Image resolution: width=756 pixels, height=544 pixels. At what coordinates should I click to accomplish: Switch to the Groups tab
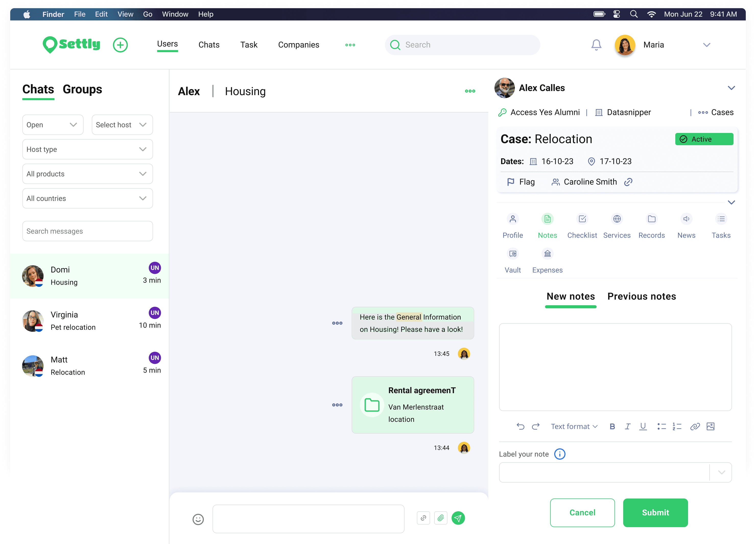point(82,89)
